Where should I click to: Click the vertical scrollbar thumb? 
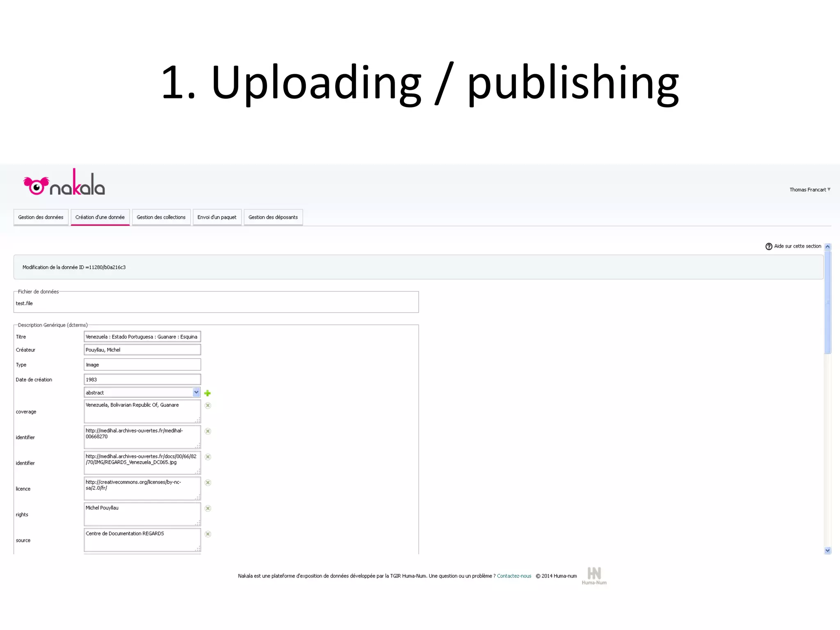828,302
